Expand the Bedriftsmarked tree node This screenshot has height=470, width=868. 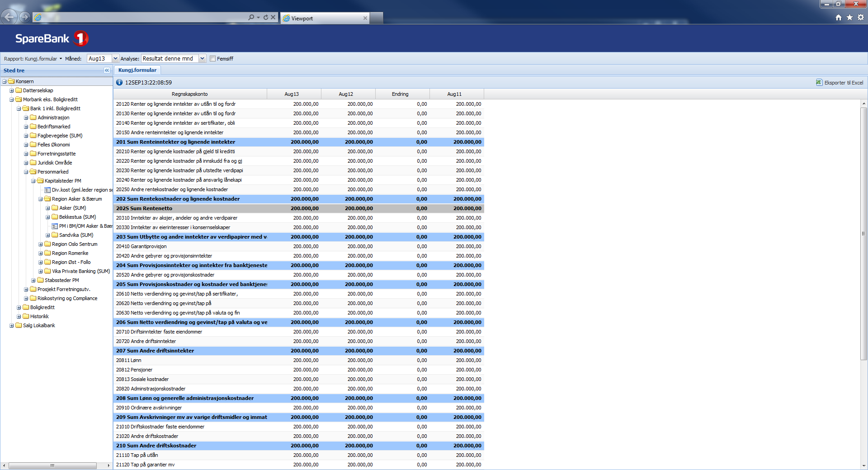(x=26, y=127)
